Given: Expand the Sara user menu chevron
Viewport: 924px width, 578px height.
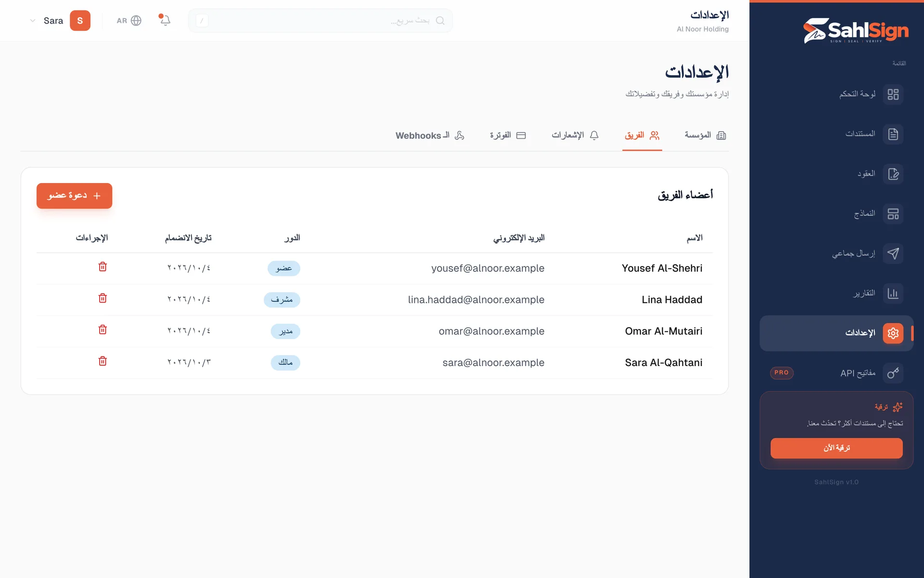Looking at the screenshot, I should (x=33, y=21).
